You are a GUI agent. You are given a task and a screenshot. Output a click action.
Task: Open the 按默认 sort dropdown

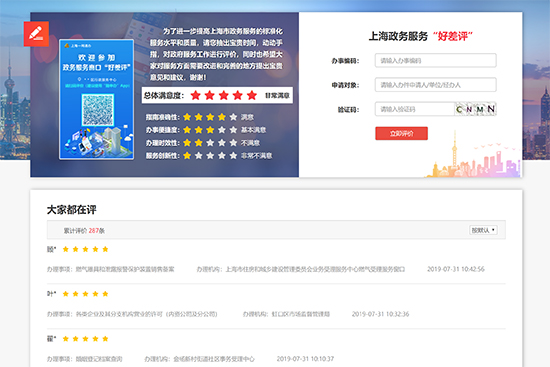coord(483,230)
